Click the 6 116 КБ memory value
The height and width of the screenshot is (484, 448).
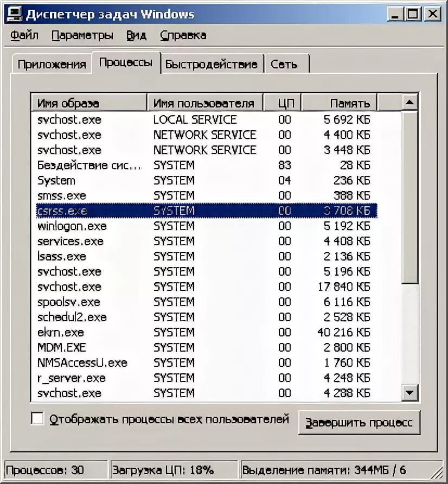click(347, 302)
